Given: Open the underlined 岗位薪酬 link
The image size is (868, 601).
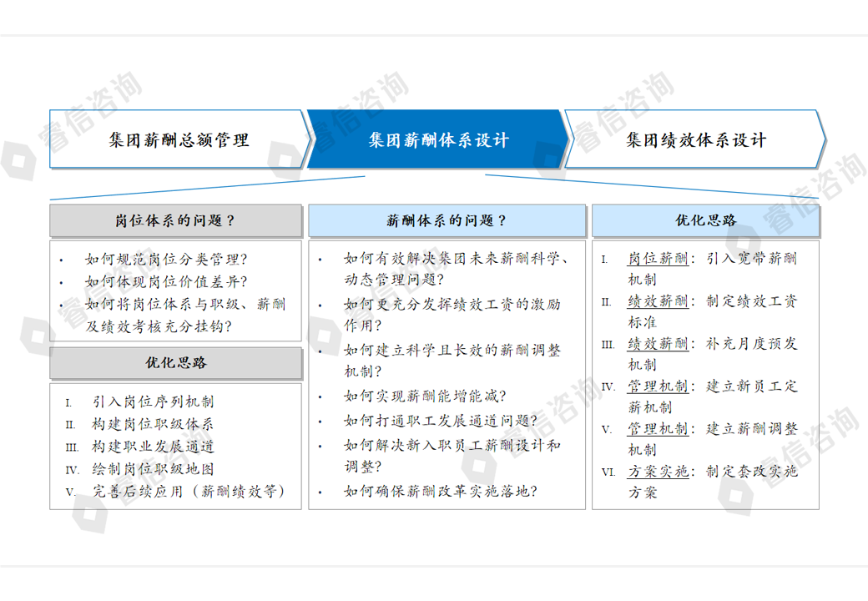Looking at the screenshot, I should [x=658, y=259].
